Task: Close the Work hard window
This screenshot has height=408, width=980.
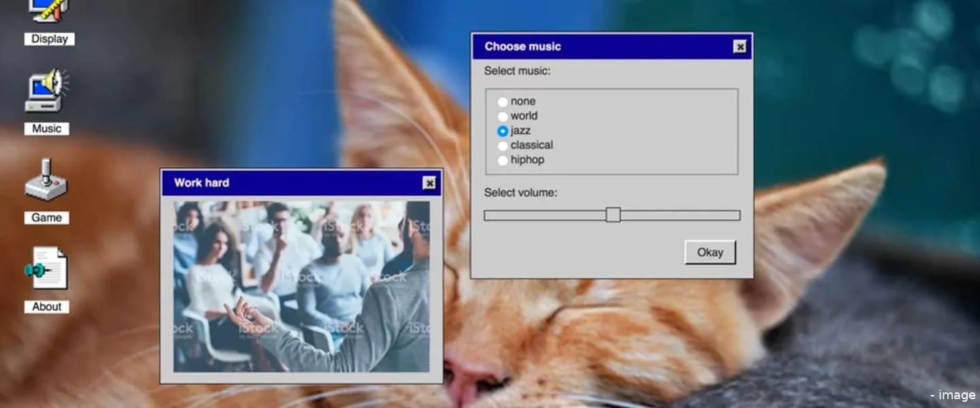Action: (429, 183)
